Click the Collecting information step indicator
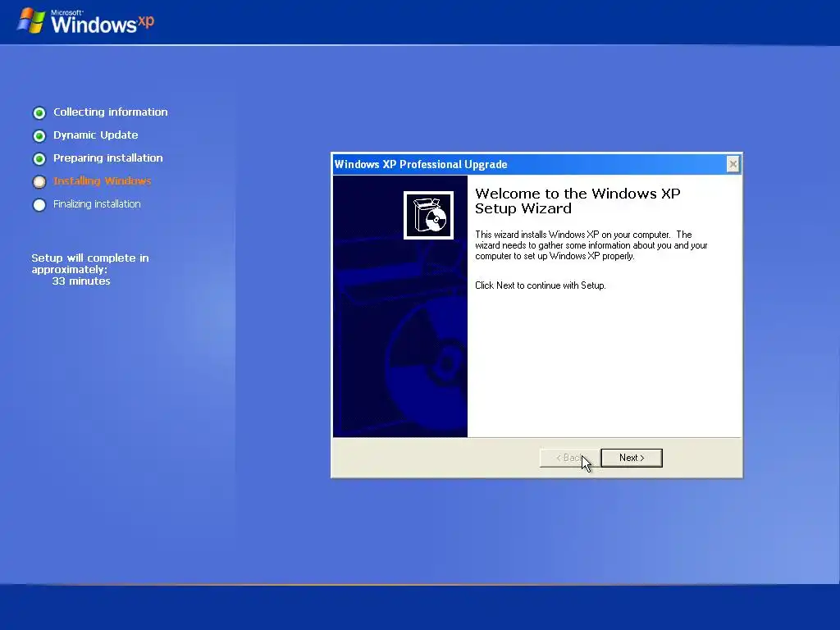Image resolution: width=840 pixels, height=630 pixels. coord(39,112)
